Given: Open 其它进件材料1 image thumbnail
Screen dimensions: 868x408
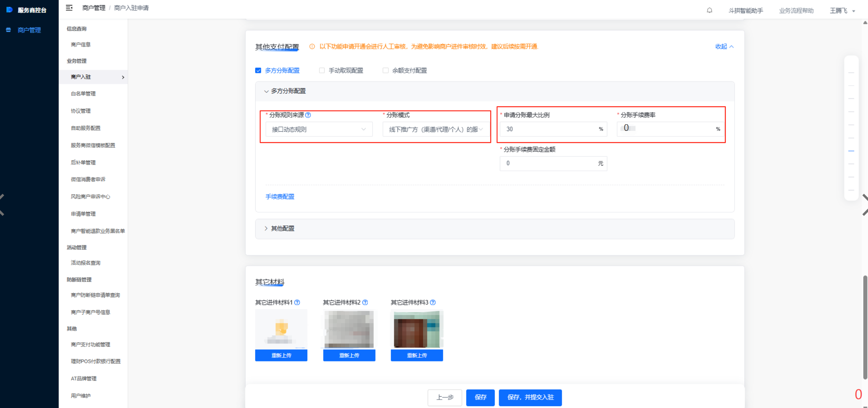Looking at the screenshot, I should [281, 329].
